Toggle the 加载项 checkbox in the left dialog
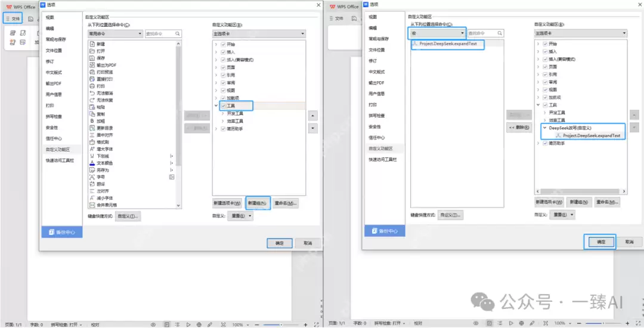The width and height of the screenshot is (644, 328). point(223,98)
